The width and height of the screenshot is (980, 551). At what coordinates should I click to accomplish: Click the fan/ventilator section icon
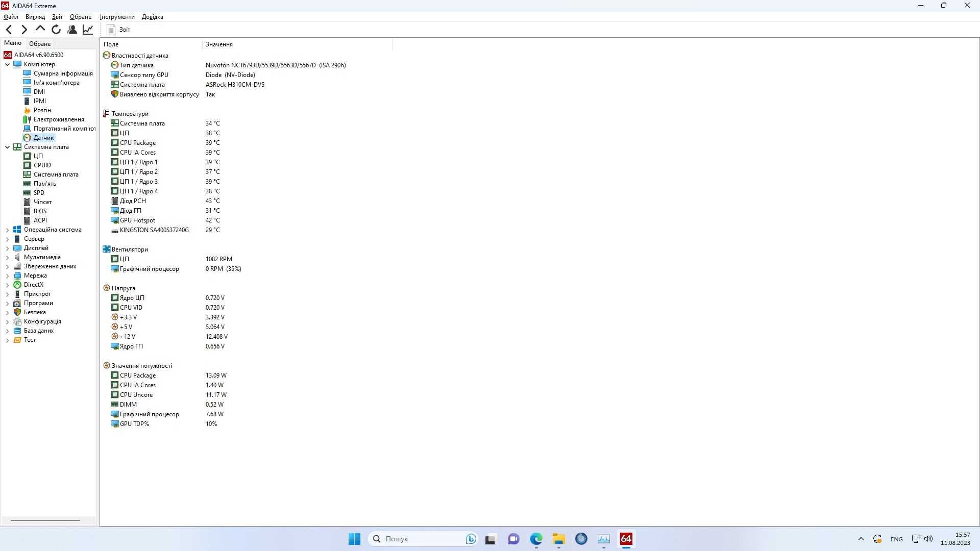coord(106,249)
